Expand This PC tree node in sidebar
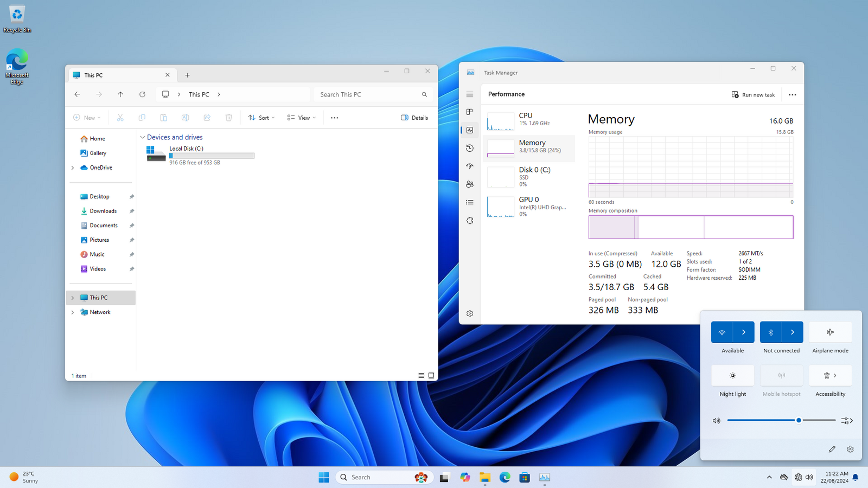 [x=73, y=298]
